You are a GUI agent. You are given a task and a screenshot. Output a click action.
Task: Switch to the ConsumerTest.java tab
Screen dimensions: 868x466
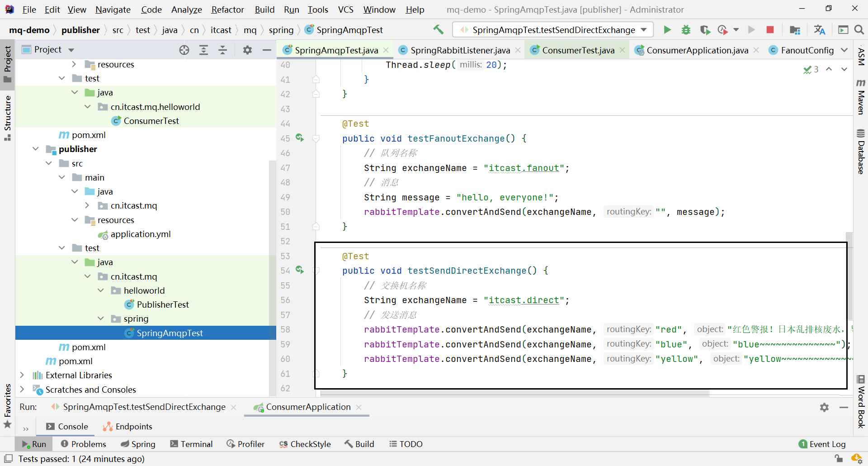pyautogui.click(x=578, y=50)
